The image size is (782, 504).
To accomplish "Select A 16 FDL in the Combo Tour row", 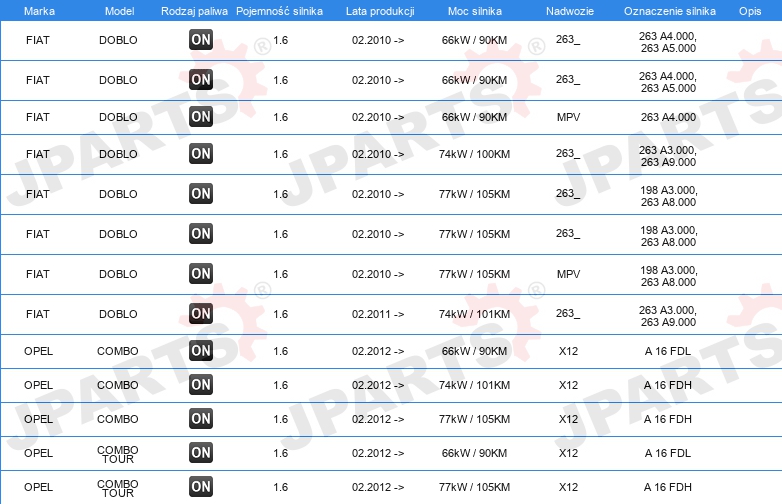I will coord(668,453).
